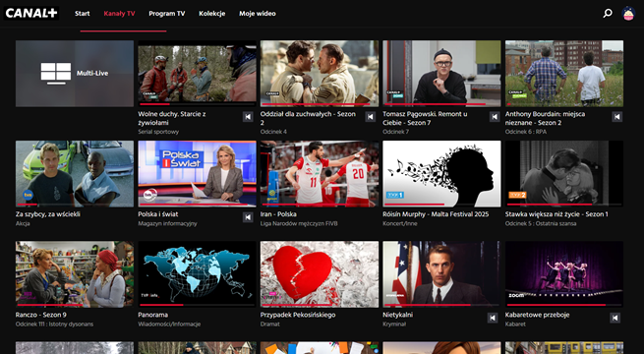Click 'Wiadomości/Informacje' genre text
Screen dimensions: 644x354
169,324
